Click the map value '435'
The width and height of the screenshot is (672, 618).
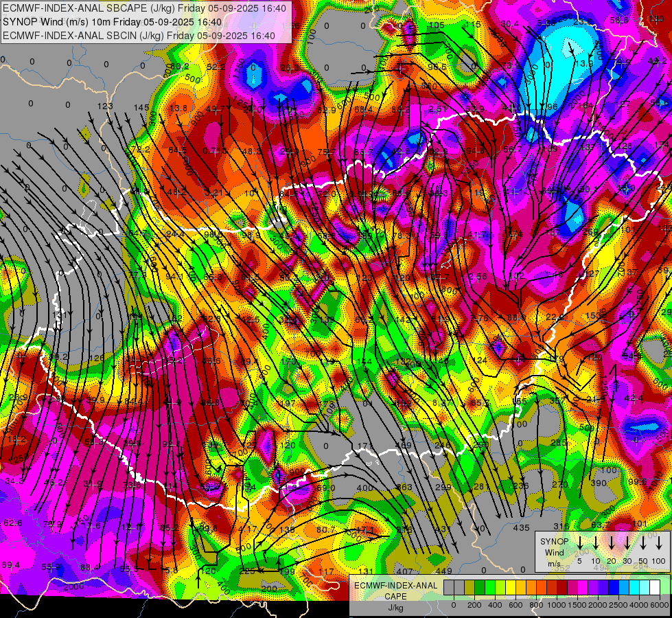521,528
